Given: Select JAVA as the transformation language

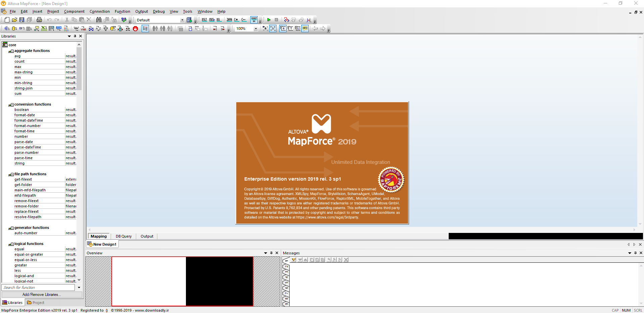Looking at the screenshot, I should click(229, 20).
